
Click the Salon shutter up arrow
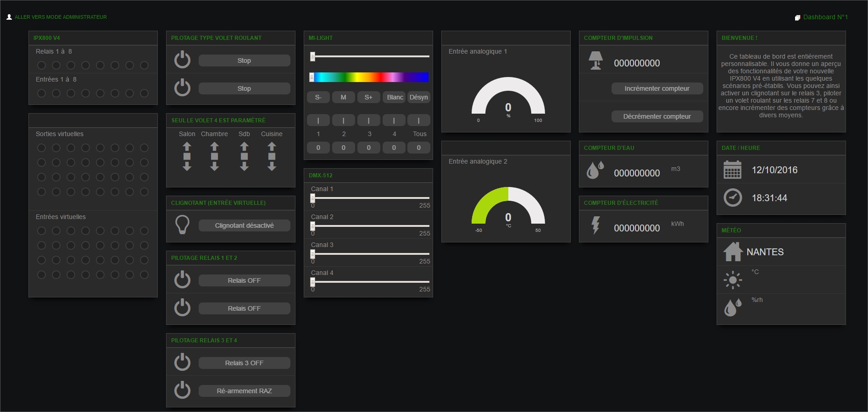pos(187,147)
